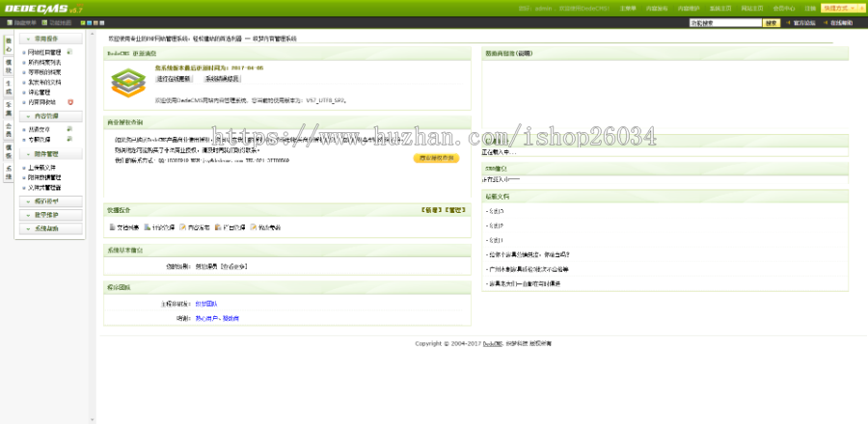
Task: Open 附件数据管理 in the sidebar
Action: click(44, 177)
